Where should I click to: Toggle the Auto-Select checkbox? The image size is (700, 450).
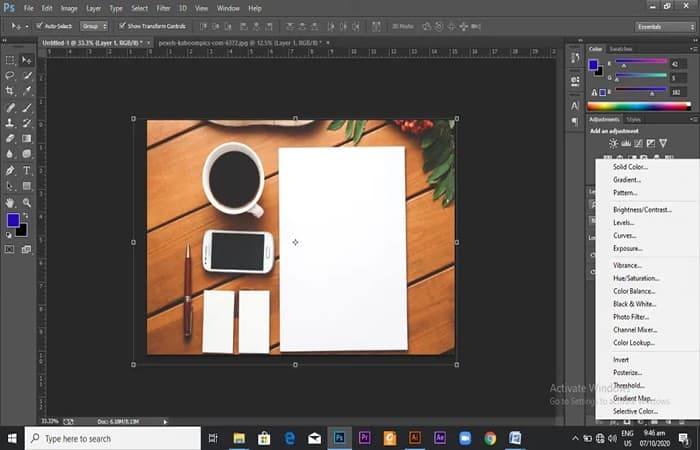pyautogui.click(x=39, y=26)
